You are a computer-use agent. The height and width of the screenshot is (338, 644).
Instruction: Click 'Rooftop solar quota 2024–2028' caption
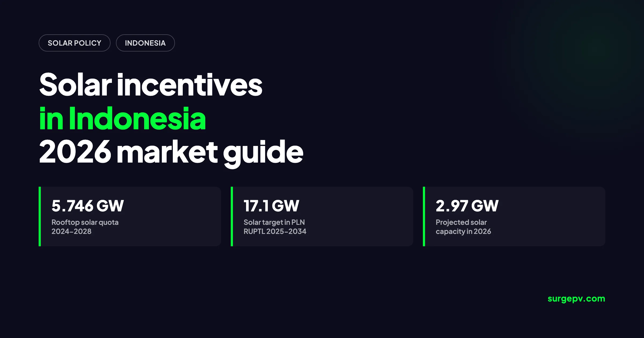[85, 227]
